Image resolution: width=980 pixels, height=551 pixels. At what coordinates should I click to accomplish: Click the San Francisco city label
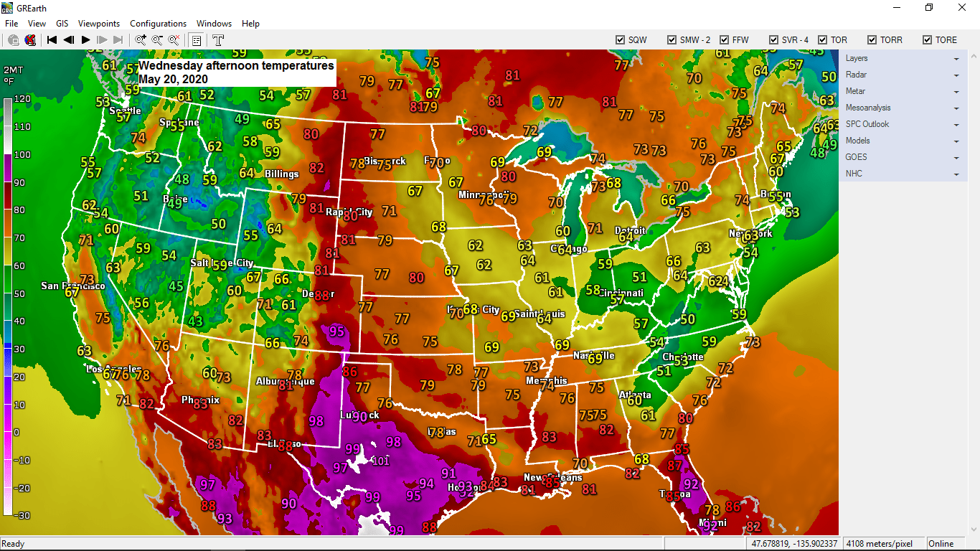[x=73, y=286]
